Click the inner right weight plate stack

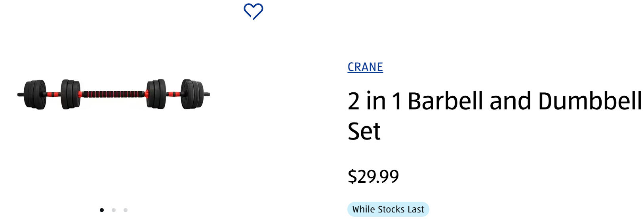pos(156,94)
